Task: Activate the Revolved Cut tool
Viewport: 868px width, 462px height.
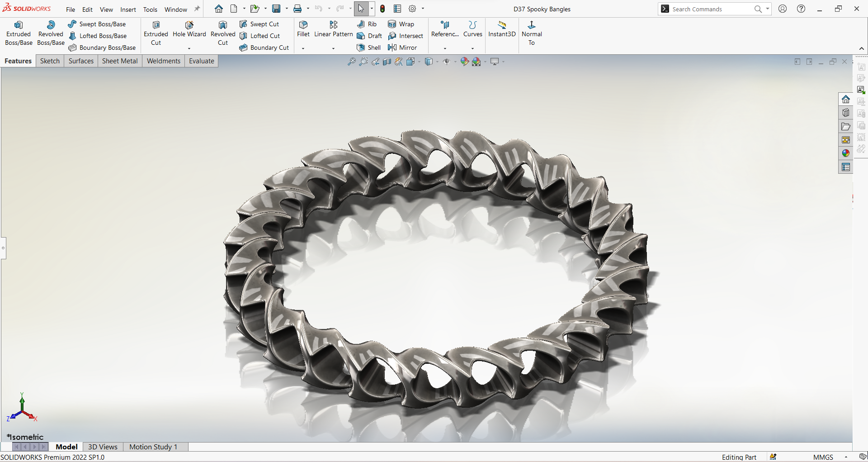Action: 223,33
